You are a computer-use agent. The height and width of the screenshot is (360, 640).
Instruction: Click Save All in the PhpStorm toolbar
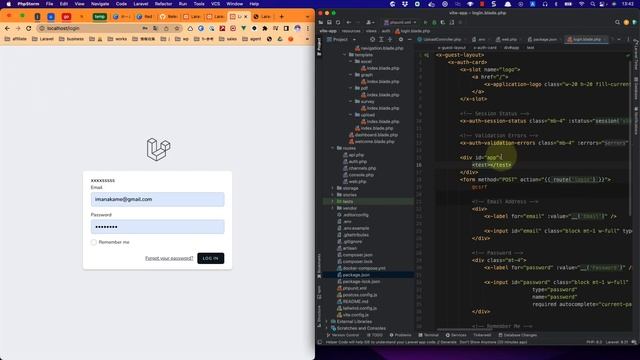click(329, 22)
